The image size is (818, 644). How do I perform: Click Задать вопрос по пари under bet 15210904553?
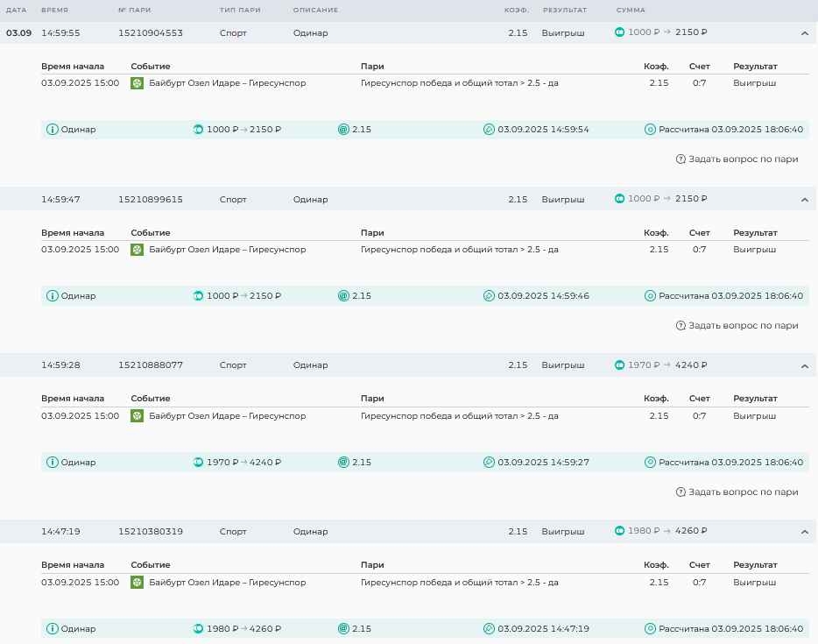pyautogui.click(x=743, y=159)
